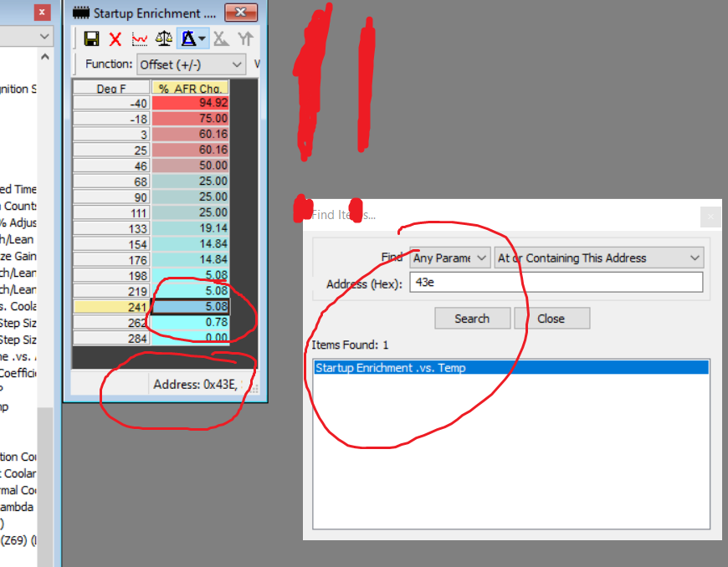The image size is (728, 567).
Task: Open the graph view icon with red line
Action: click(140, 38)
